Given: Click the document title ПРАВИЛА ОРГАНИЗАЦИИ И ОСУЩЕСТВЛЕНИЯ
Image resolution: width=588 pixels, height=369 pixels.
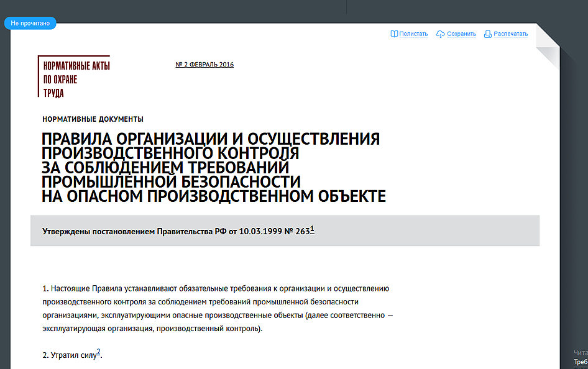Looking at the screenshot, I should point(213,168).
